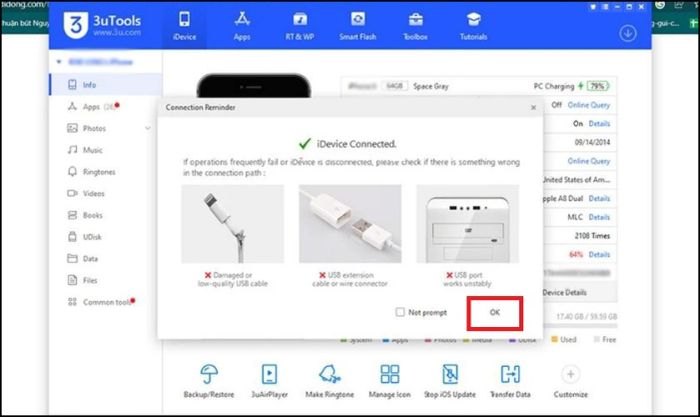Switch to the RT & WP tab

coord(300,26)
